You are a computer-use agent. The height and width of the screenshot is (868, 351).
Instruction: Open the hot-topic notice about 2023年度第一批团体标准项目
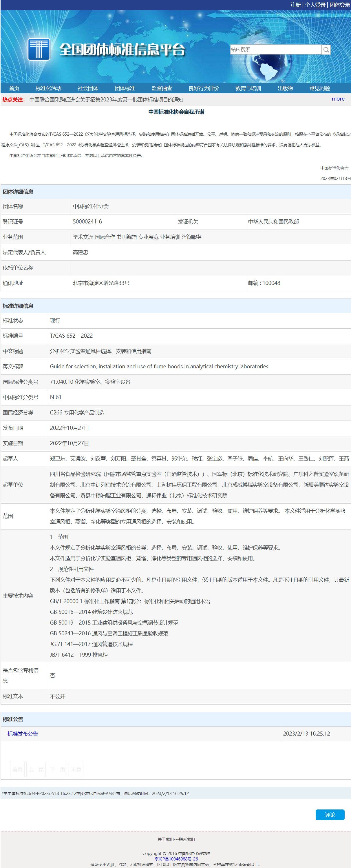[107, 99]
